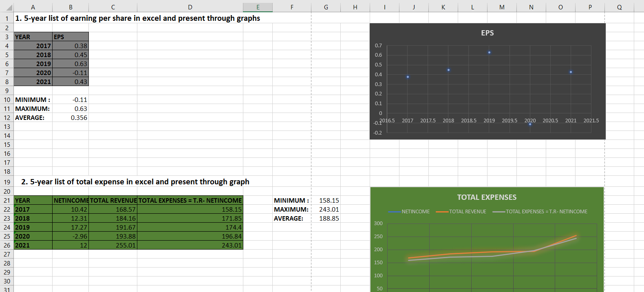
Task: Select row 19 header
Action: [x=7, y=182]
